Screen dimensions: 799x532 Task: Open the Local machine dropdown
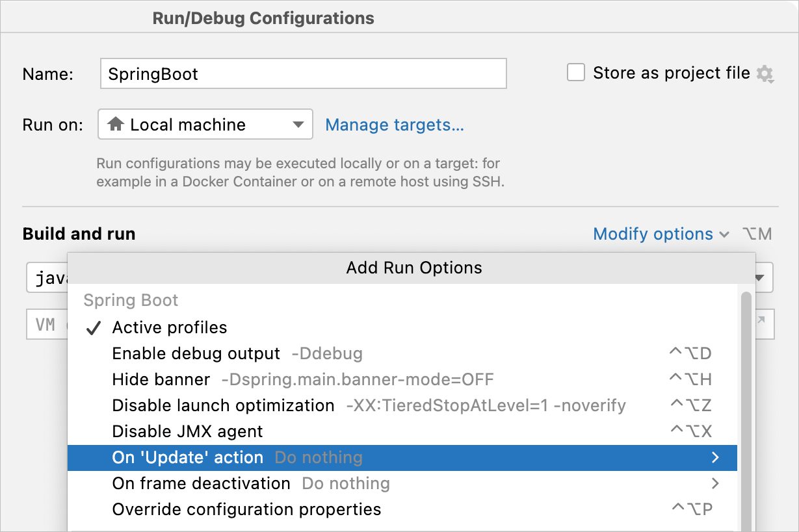click(x=298, y=124)
